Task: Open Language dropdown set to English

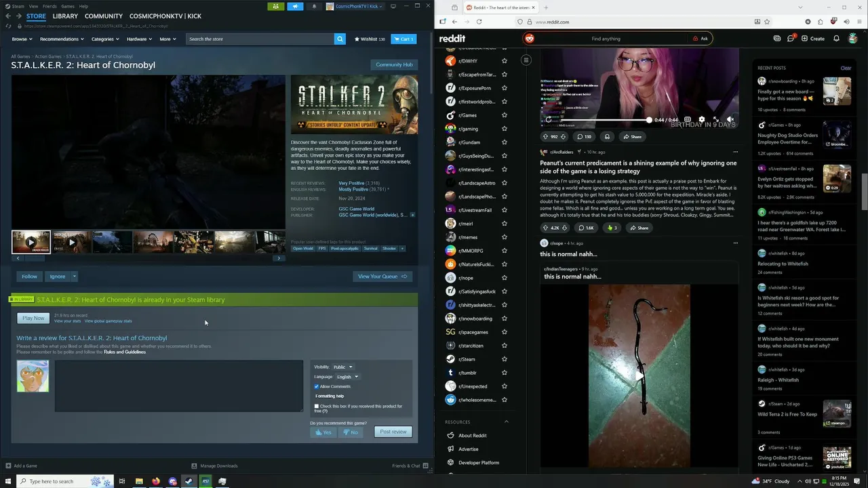Action: [347, 377]
